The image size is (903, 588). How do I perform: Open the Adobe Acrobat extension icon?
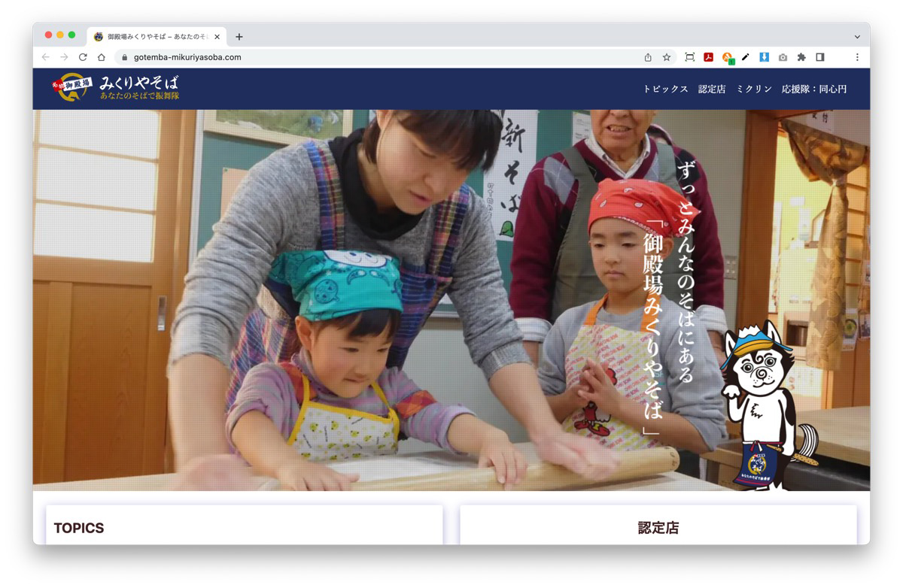pyautogui.click(x=708, y=57)
